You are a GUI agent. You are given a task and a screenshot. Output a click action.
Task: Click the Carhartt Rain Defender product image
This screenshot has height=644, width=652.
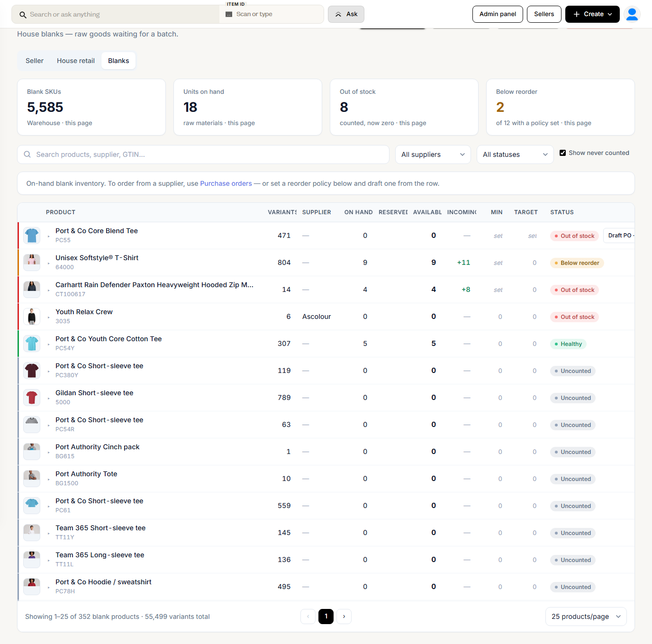pyautogui.click(x=32, y=290)
